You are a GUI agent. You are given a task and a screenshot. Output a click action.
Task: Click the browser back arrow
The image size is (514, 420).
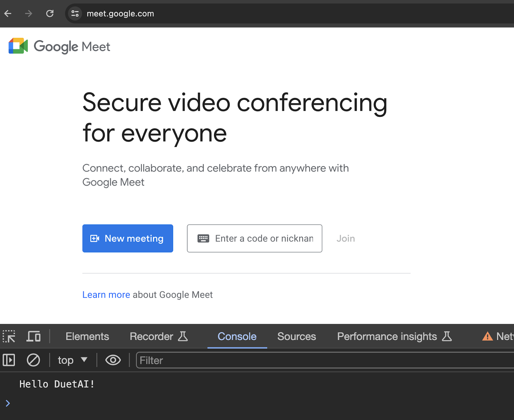pyautogui.click(x=8, y=13)
